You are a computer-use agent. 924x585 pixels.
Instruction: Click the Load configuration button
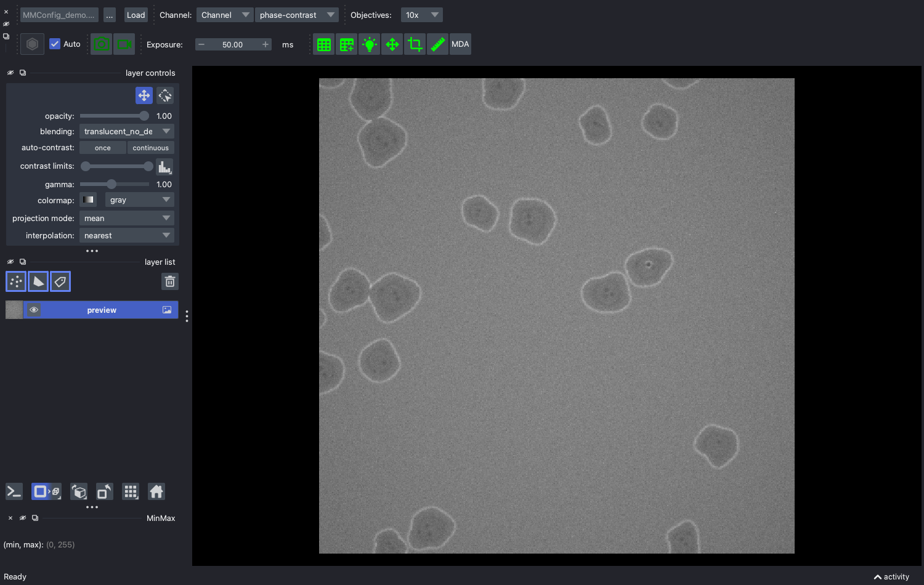136,15
